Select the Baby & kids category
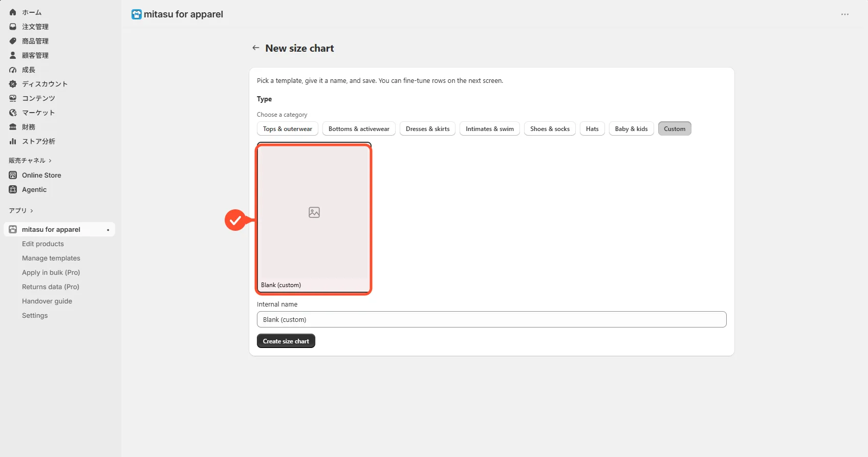 coord(632,129)
